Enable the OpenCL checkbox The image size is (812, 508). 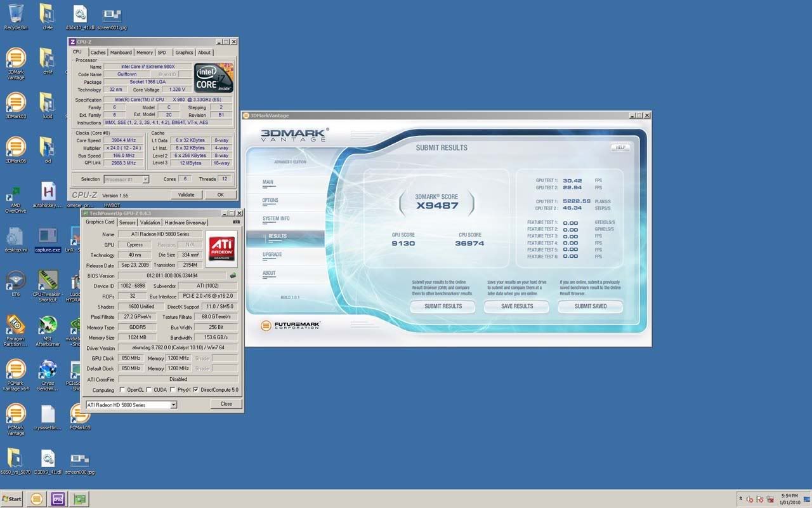[122, 390]
